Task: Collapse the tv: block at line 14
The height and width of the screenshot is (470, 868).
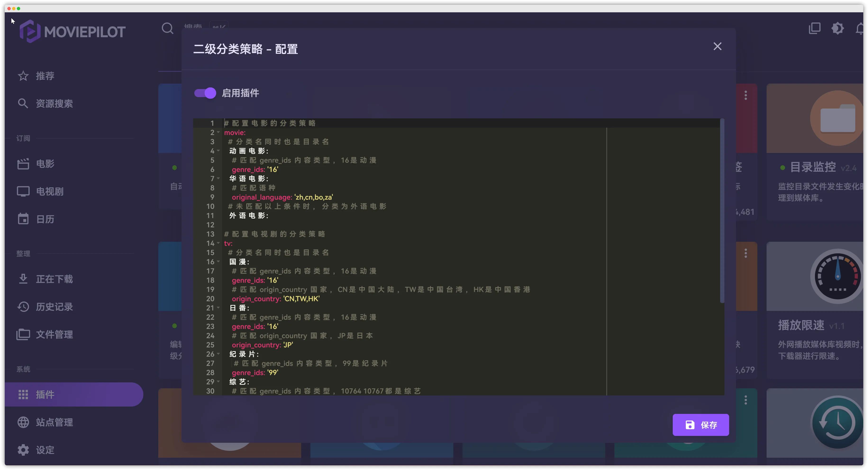Action: click(218, 243)
